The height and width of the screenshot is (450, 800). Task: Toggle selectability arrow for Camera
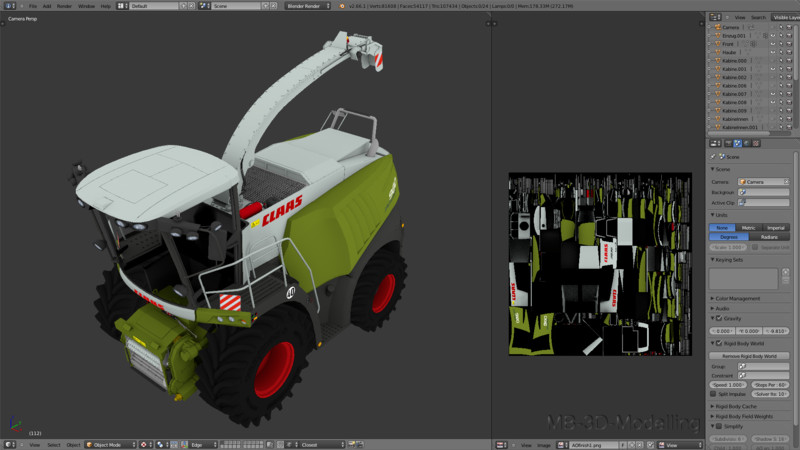781,27
